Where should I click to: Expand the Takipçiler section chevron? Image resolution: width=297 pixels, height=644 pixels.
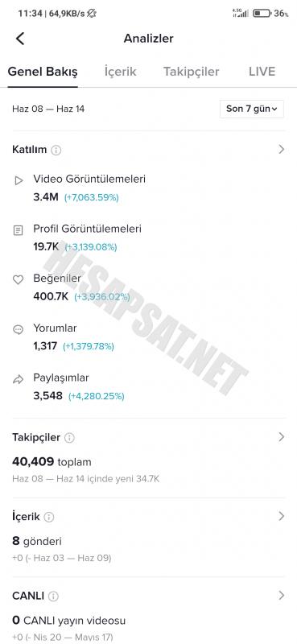pos(282,437)
